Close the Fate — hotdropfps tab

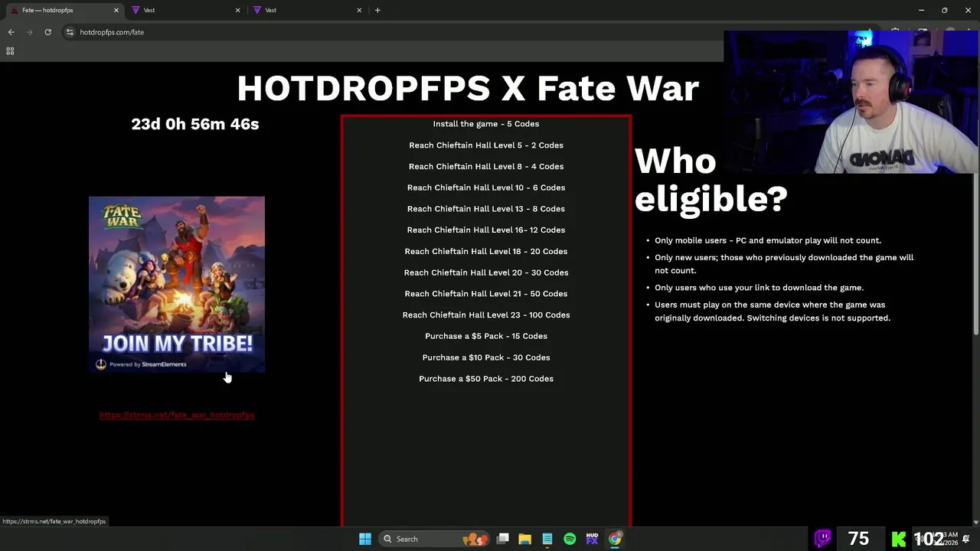point(116,10)
